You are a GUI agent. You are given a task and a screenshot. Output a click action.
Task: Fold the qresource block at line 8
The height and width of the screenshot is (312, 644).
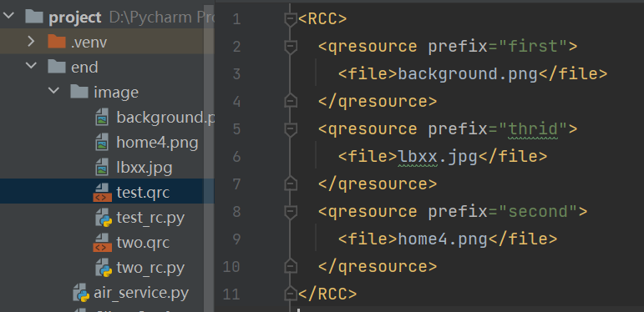click(x=291, y=212)
